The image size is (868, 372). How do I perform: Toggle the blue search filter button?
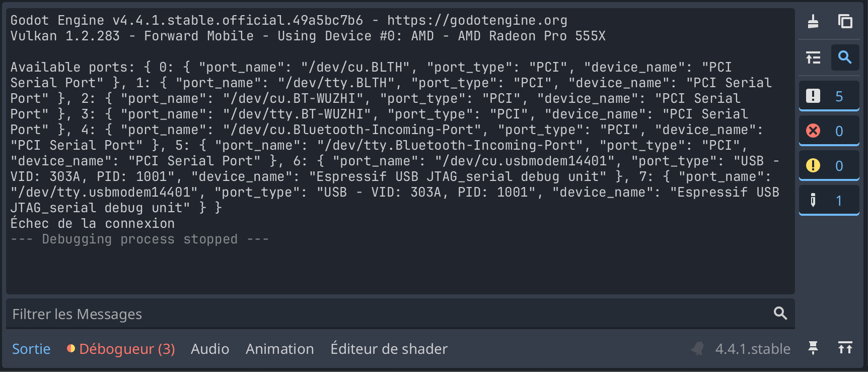(x=845, y=57)
